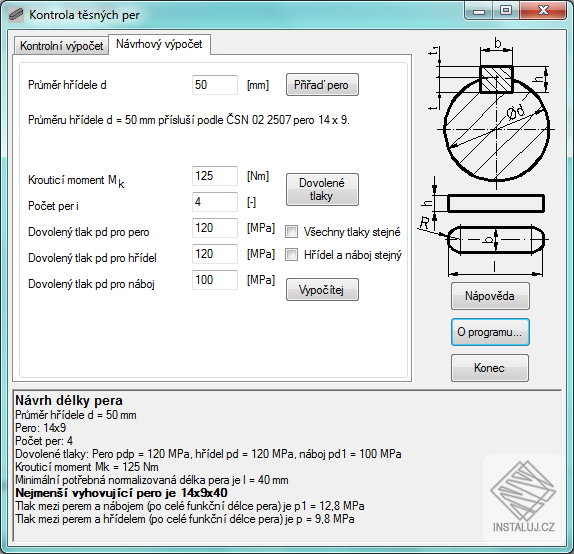This screenshot has width=574, height=554.
Task: Open Nápověda help
Action: pyautogui.click(x=490, y=295)
